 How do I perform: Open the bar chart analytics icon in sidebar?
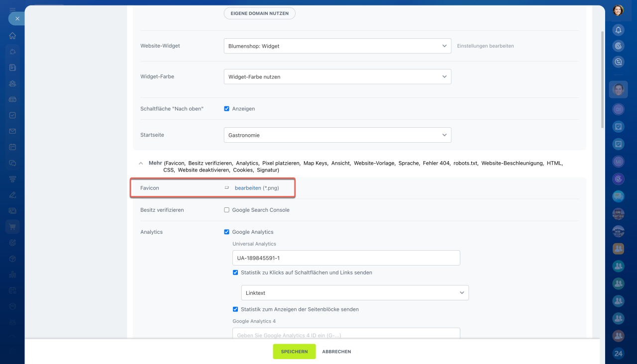click(x=12, y=274)
